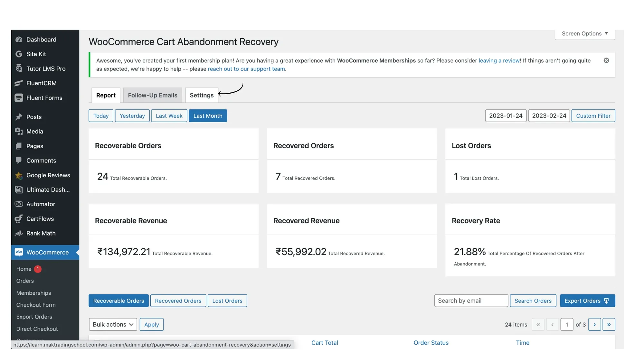
Task: Click the CartFlows sidebar icon
Action: click(19, 219)
